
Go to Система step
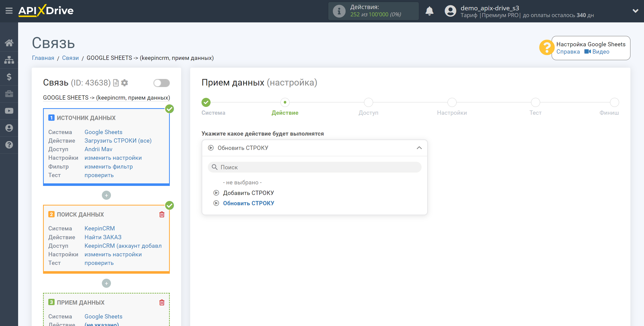point(206,102)
